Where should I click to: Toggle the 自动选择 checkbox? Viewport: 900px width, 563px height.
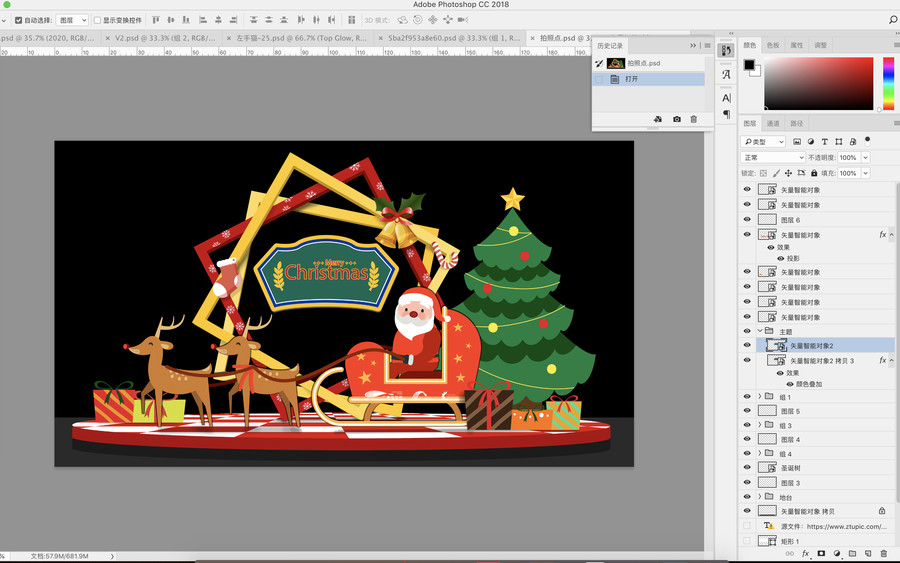click(x=18, y=20)
